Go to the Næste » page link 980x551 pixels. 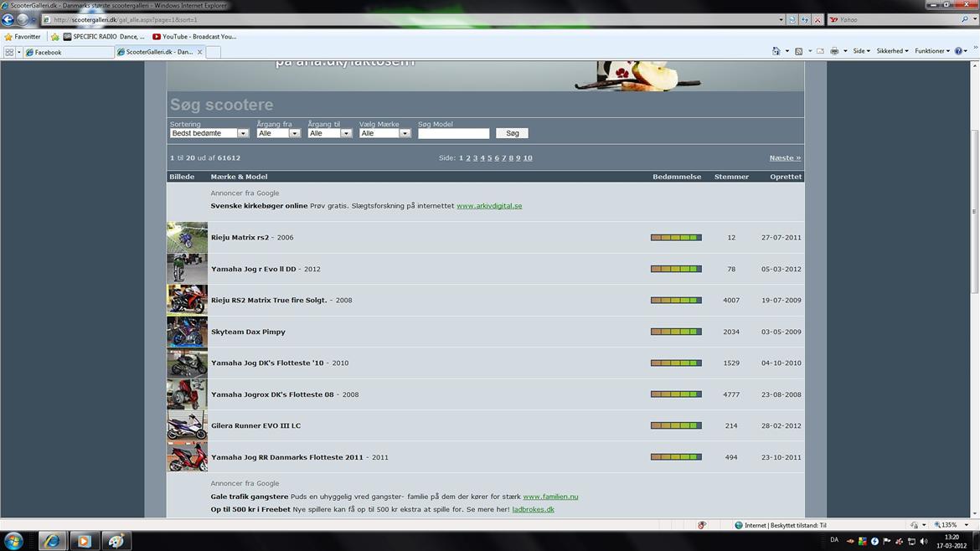click(x=785, y=157)
